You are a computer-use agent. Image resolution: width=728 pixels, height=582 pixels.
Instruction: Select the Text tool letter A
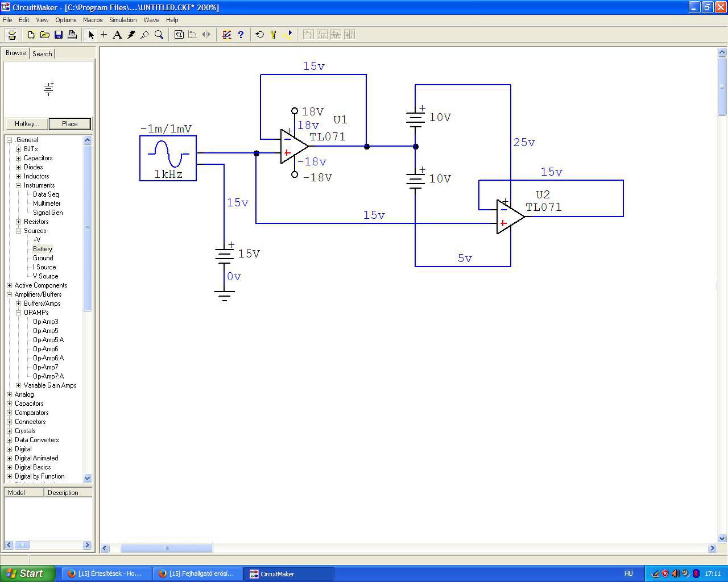tap(118, 35)
